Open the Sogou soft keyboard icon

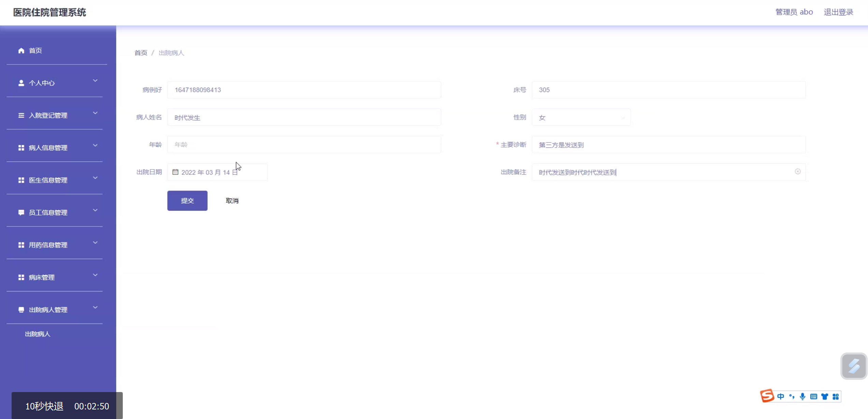pyautogui.click(x=814, y=396)
